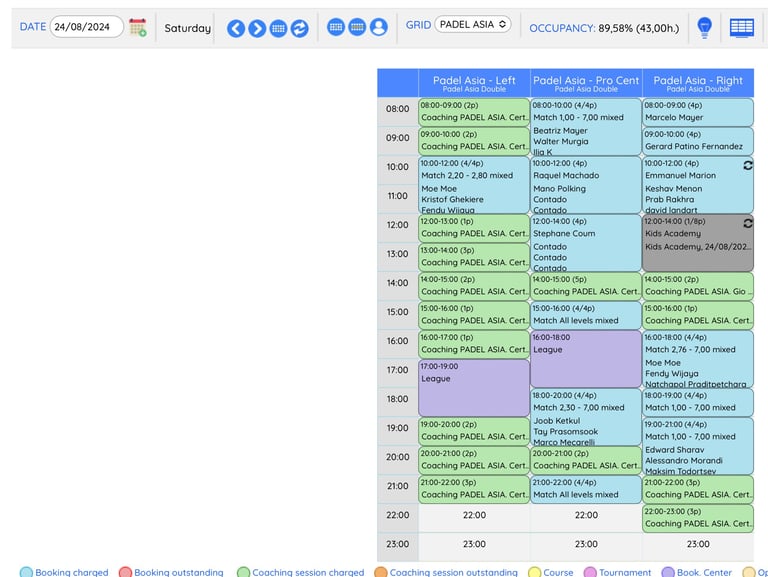
Task: Open 09:00-10:00 coaching session in Left court
Action: [474, 141]
